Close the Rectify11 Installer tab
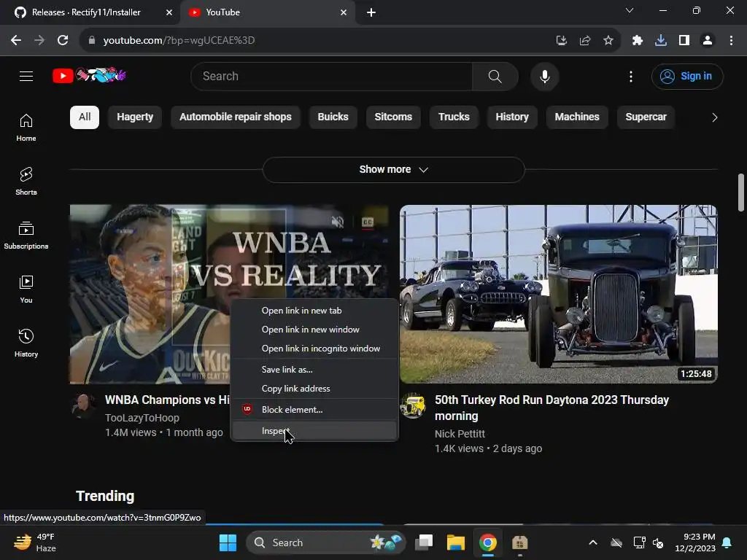Viewport: 747px width, 560px height. coord(169,12)
